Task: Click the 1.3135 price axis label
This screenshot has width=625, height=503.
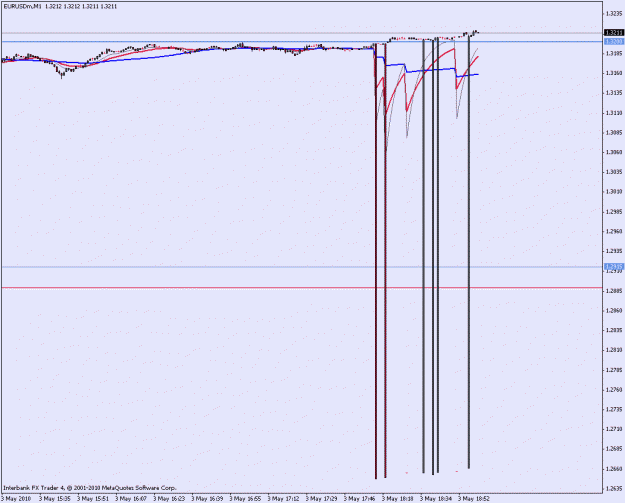Action: (614, 92)
